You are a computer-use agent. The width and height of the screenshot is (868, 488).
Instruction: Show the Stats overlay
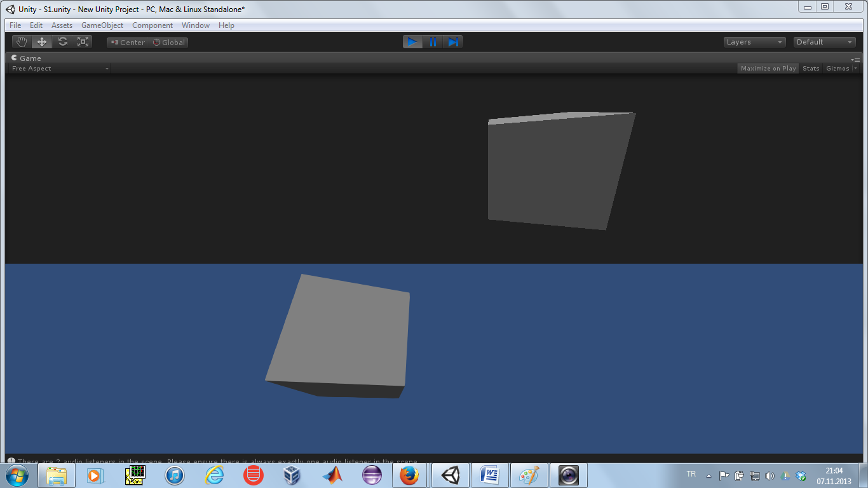pos(811,69)
